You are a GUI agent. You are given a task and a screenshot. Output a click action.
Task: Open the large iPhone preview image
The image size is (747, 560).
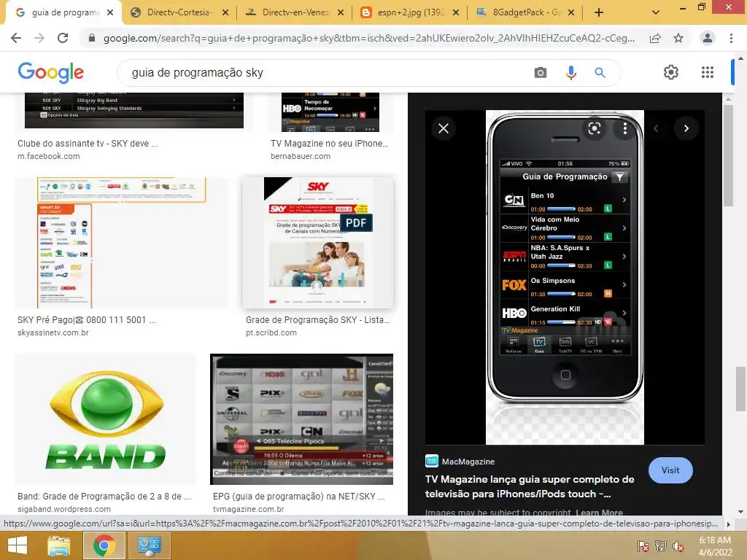565,277
